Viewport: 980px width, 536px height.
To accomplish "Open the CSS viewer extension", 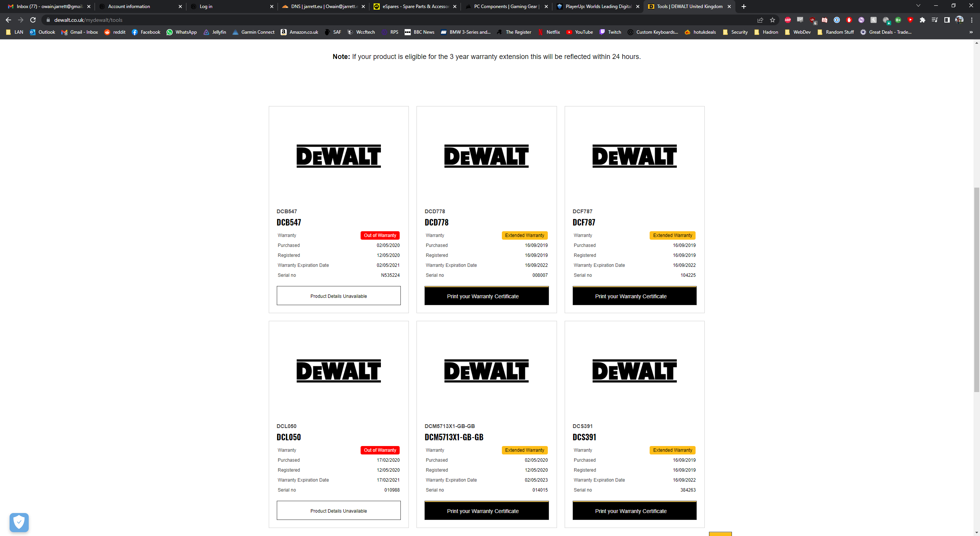I will pyautogui.click(x=800, y=20).
